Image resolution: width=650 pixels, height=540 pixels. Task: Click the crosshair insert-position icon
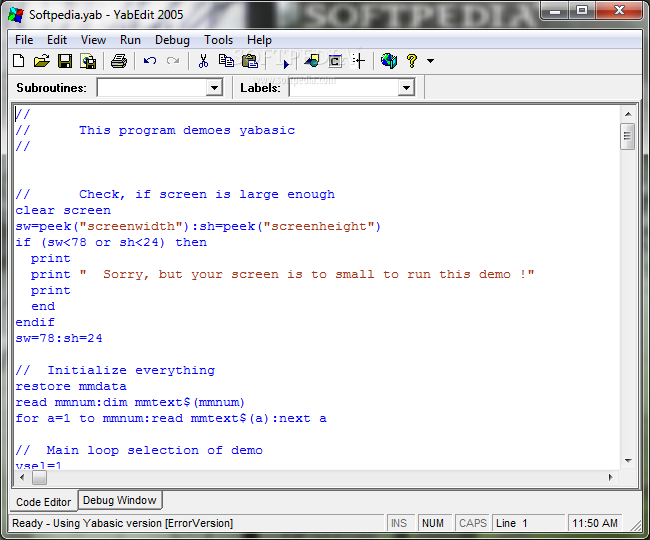359,61
